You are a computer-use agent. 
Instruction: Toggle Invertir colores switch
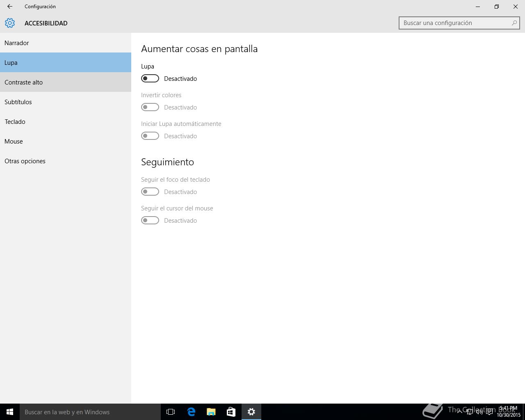pyautogui.click(x=150, y=107)
